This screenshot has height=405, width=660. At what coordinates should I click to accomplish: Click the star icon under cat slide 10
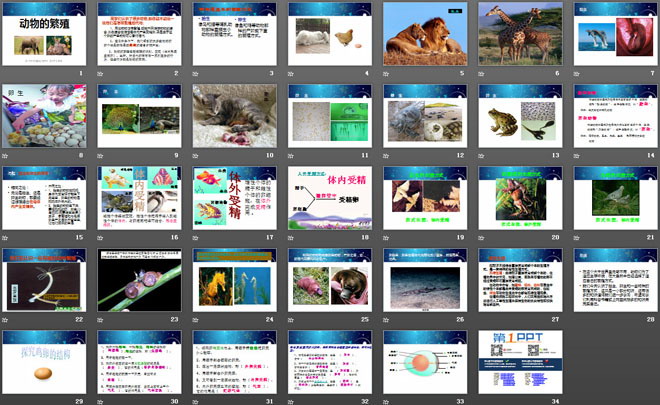194,156
